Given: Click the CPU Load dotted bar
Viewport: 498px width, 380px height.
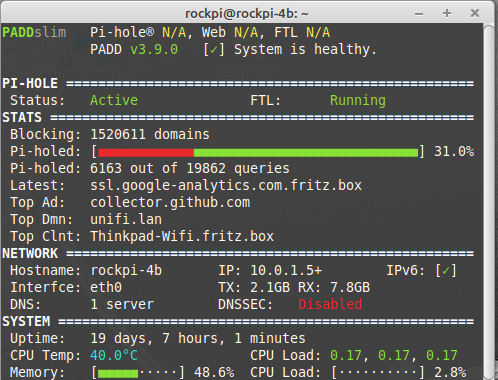Looking at the screenshot, I should 378,372.
